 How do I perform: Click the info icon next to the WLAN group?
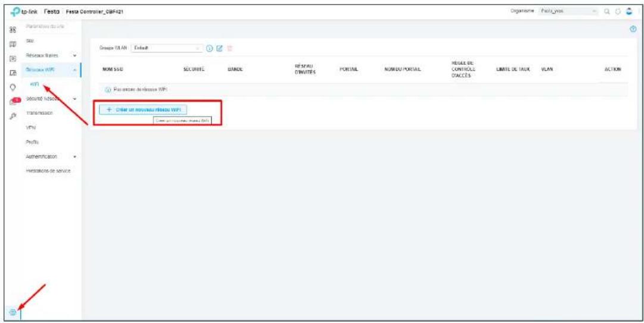point(209,48)
